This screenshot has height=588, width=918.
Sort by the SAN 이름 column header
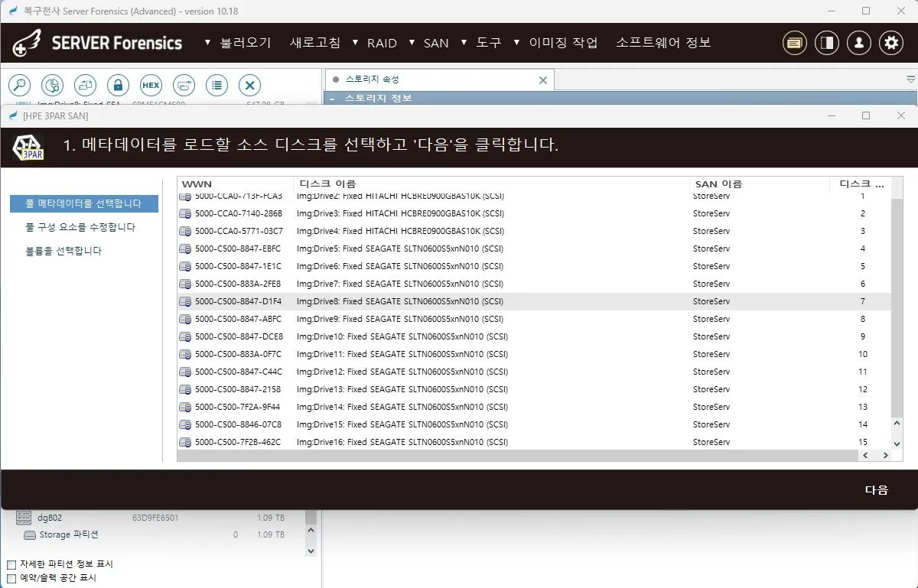pyautogui.click(x=759, y=184)
